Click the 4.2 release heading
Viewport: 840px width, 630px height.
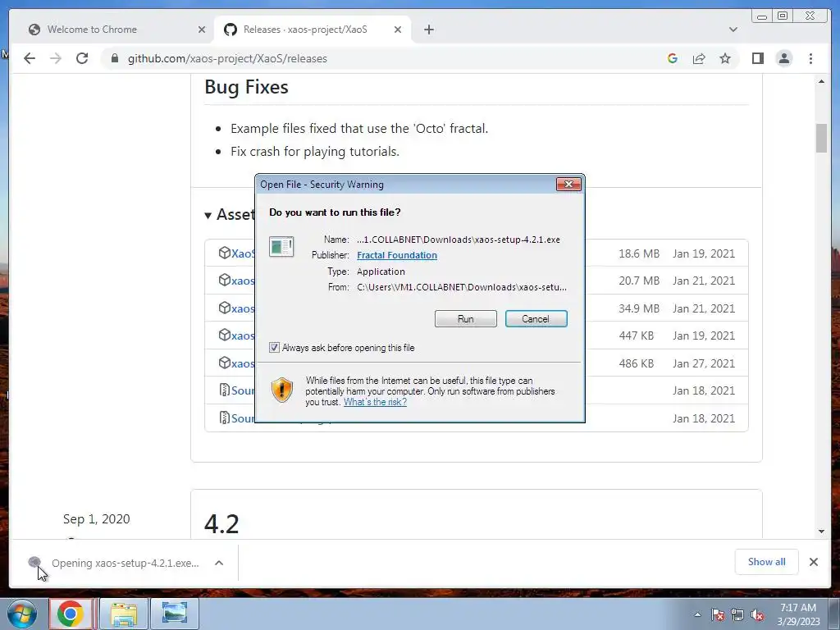[x=221, y=523]
